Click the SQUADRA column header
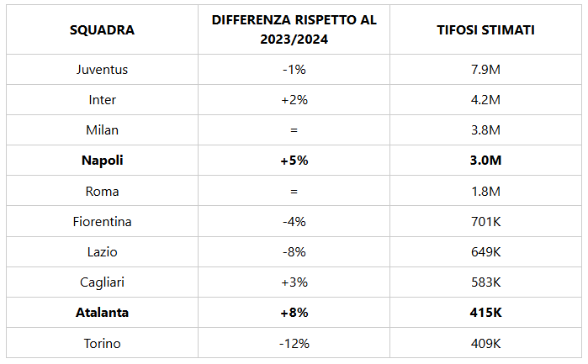 coord(102,30)
